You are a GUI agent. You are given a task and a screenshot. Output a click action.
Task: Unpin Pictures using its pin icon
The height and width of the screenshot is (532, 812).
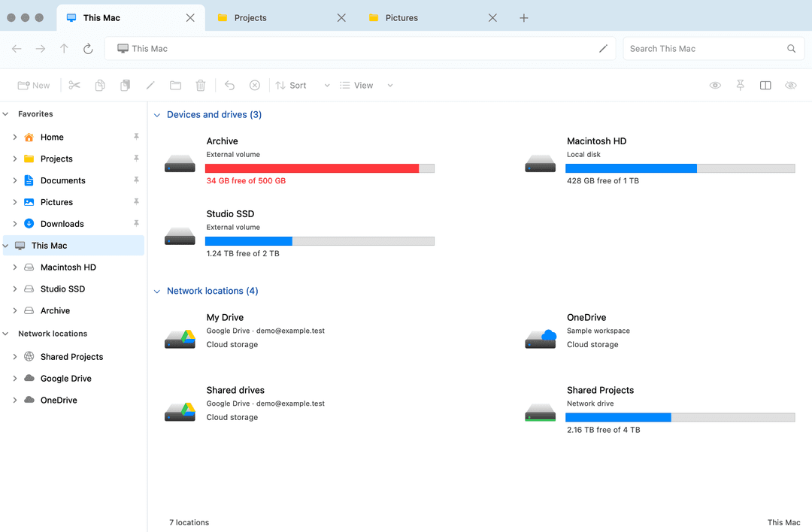[x=136, y=202]
